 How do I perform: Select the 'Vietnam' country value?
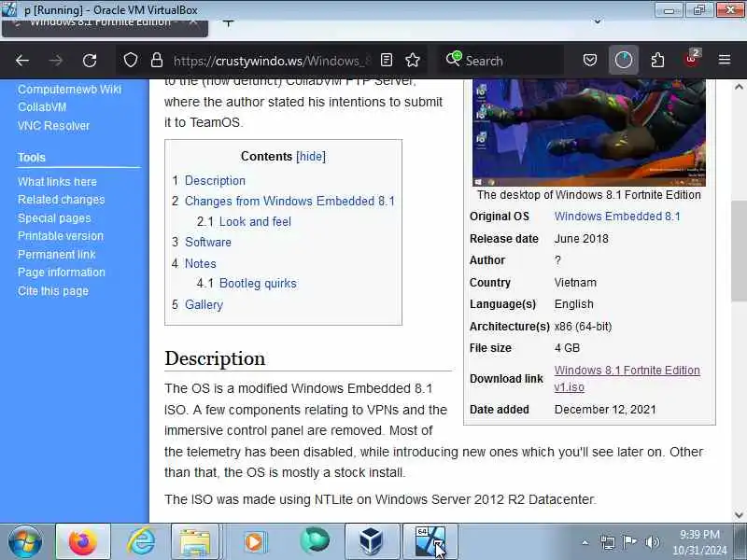tap(575, 283)
